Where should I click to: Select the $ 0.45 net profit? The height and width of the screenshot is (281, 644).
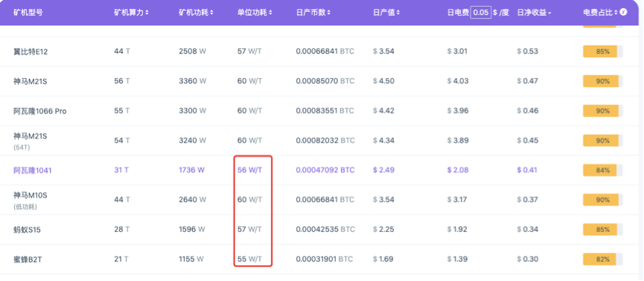click(x=527, y=141)
